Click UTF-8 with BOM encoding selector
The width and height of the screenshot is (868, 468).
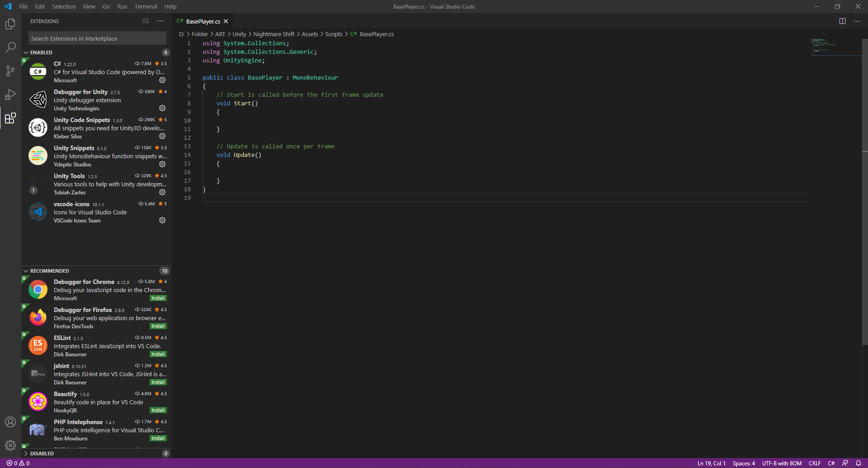782,463
